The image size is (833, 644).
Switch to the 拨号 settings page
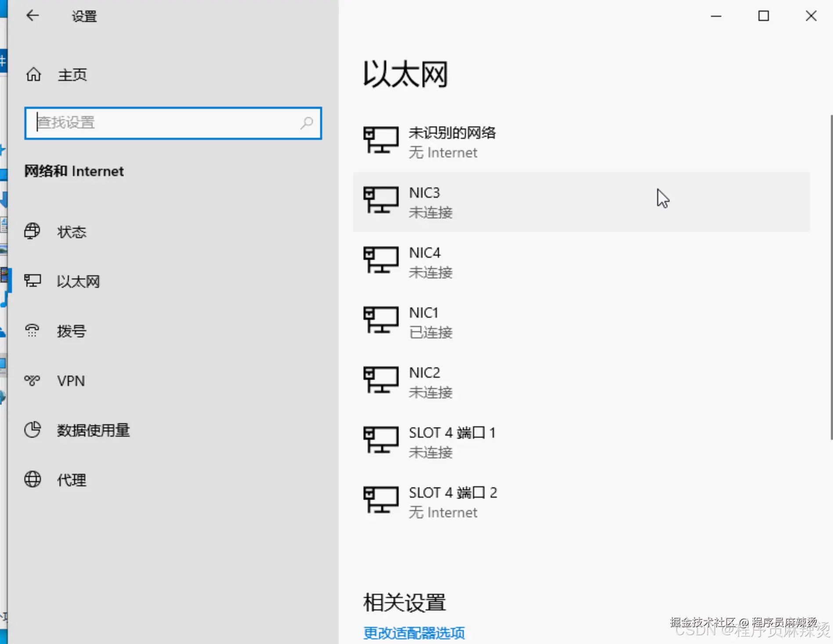point(71,330)
